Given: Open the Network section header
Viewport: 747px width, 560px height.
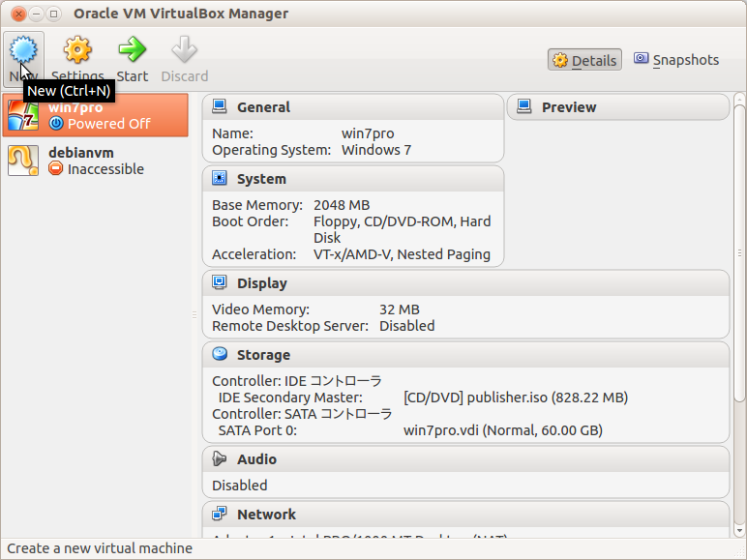Looking at the screenshot, I should (466, 515).
